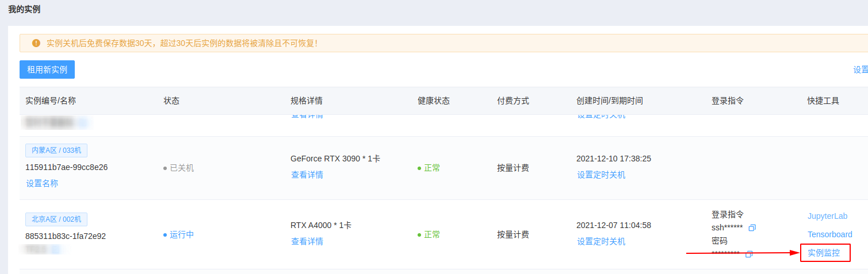Screen dimensions: 868x274
Task: Launch JupyterLab for the running instance
Action: pyautogui.click(x=827, y=216)
